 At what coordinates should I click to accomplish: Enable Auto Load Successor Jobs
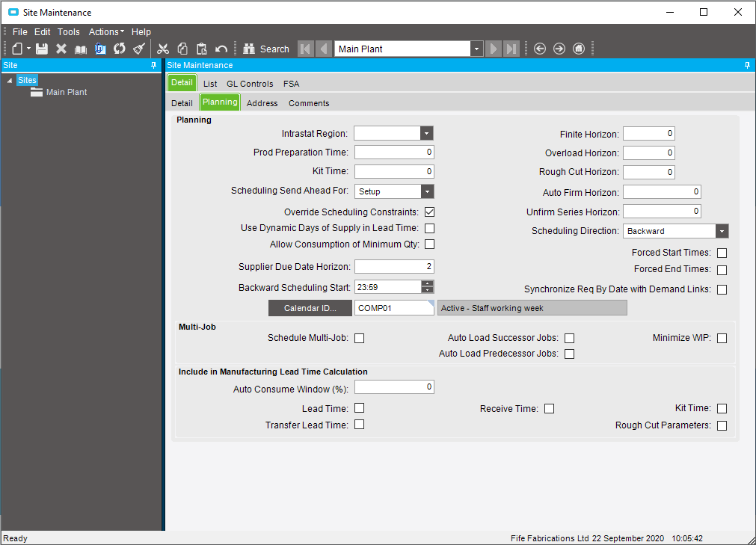[569, 338]
